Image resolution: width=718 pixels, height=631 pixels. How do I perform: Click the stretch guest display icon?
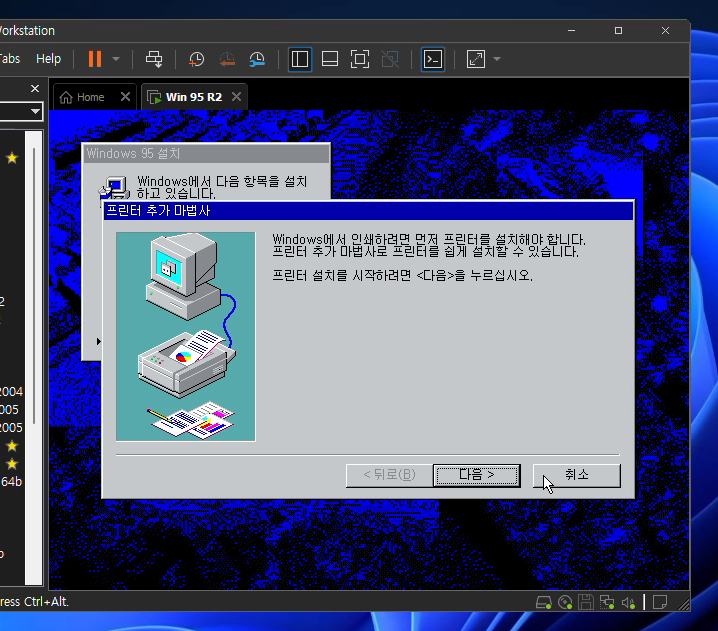pyautogui.click(x=476, y=59)
